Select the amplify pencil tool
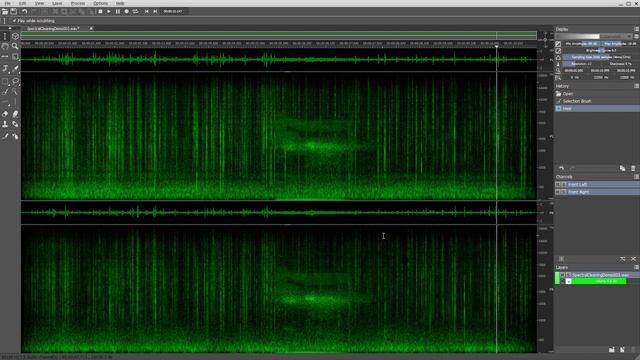This screenshot has height=360, width=640. tap(16, 114)
